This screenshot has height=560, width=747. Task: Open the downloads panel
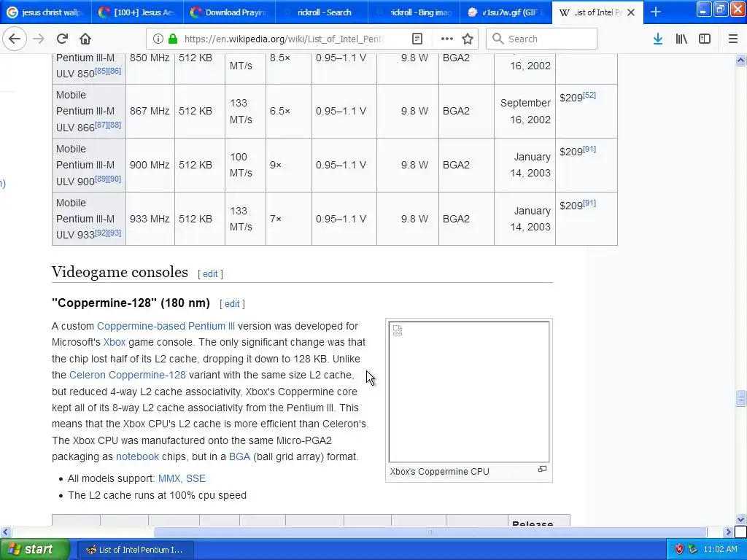pos(658,39)
